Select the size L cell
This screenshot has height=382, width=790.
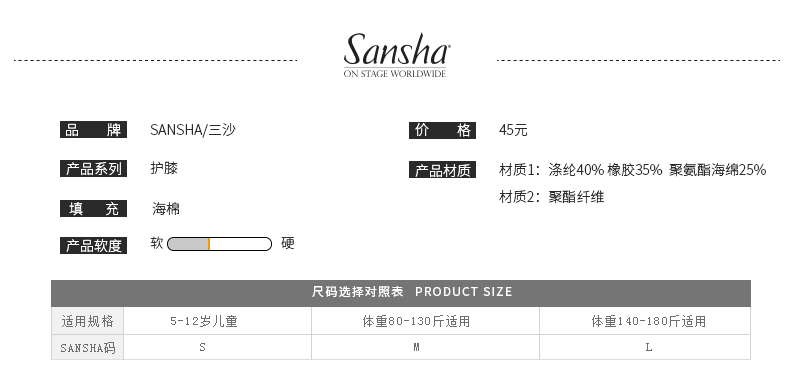[645, 347]
